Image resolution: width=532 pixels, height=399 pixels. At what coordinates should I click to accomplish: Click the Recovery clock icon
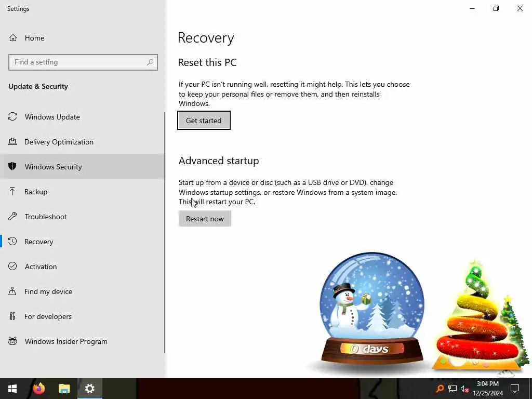pyautogui.click(x=12, y=241)
